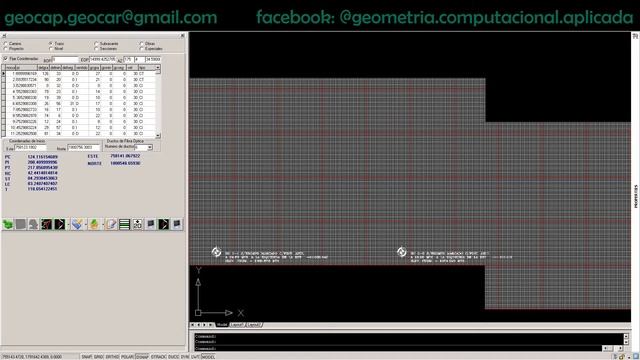The height and width of the screenshot is (360, 640).
Task: Toggle POLAR tracking in the status bar
Action: tap(127, 357)
